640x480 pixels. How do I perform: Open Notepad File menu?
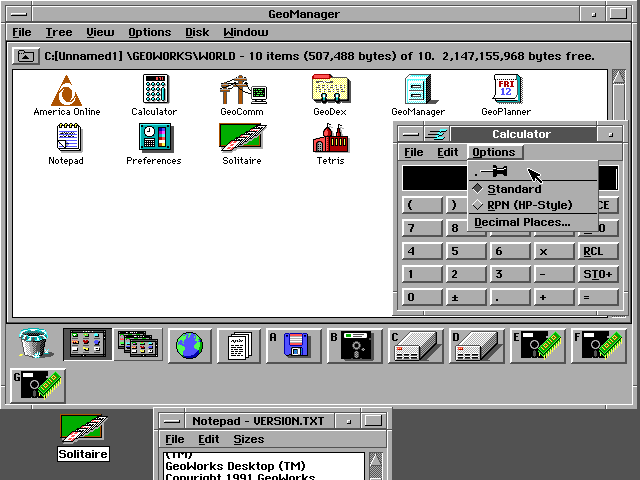(175, 439)
